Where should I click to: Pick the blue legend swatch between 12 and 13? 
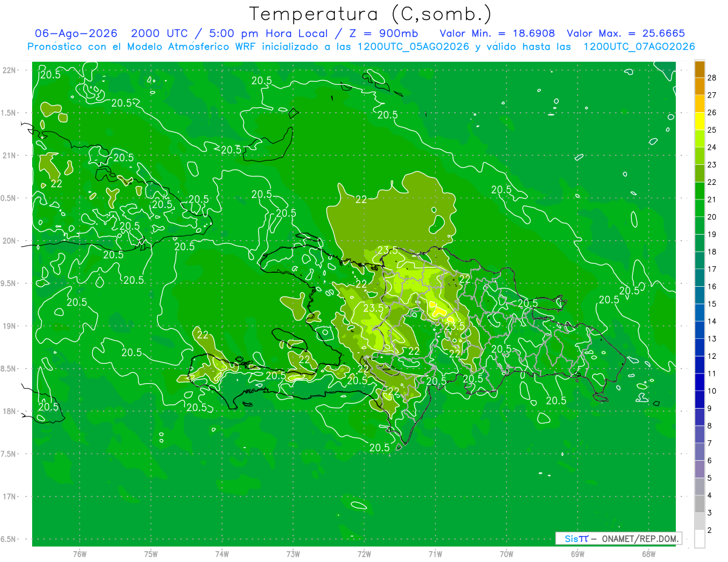click(x=699, y=347)
